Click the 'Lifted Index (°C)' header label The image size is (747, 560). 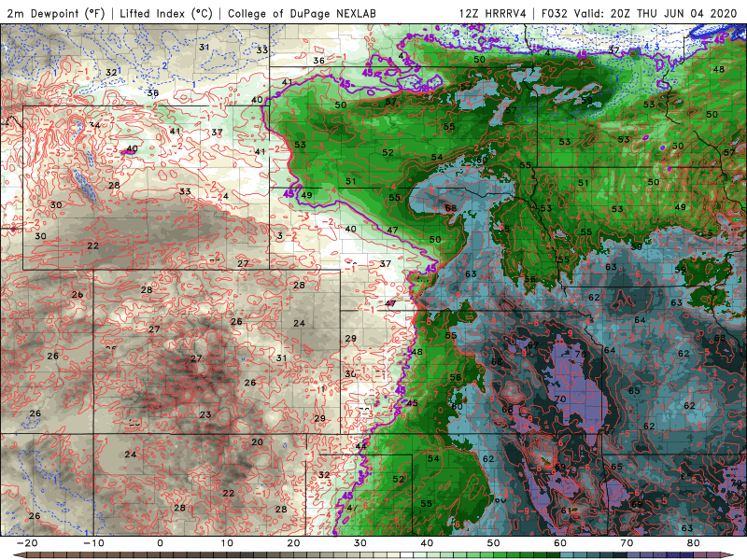tap(166, 13)
